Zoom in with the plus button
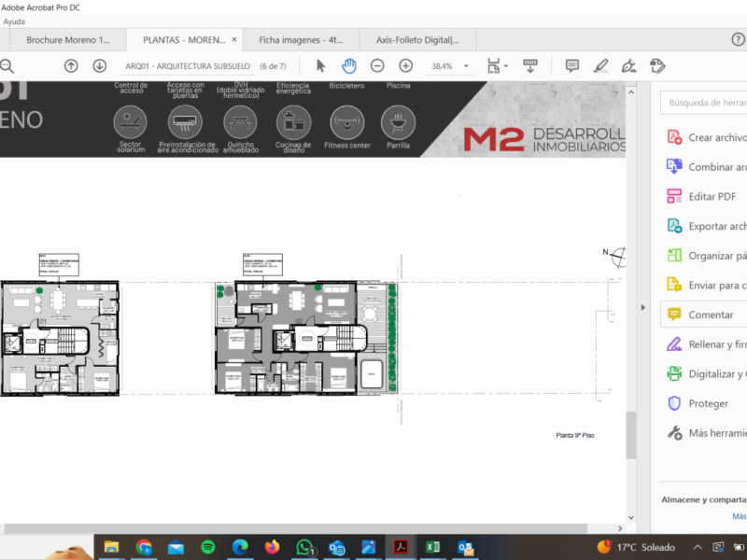Screen dimensions: 747x560 tap(405, 65)
